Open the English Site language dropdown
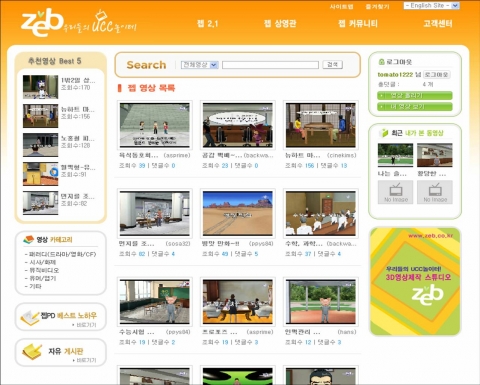 click(x=432, y=6)
